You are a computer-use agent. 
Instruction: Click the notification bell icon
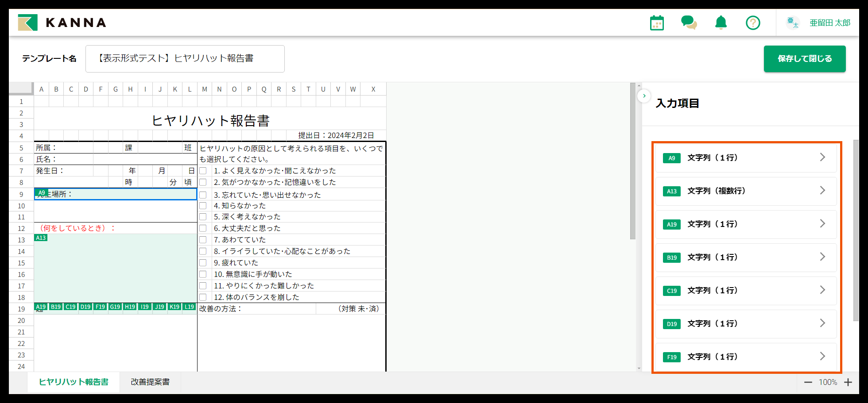(x=721, y=23)
